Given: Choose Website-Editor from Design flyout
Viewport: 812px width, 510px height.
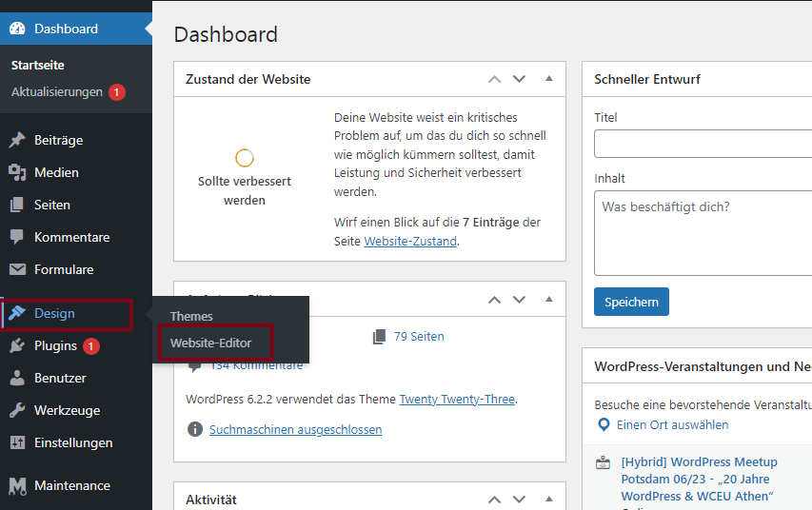Looking at the screenshot, I should point(210,343).
